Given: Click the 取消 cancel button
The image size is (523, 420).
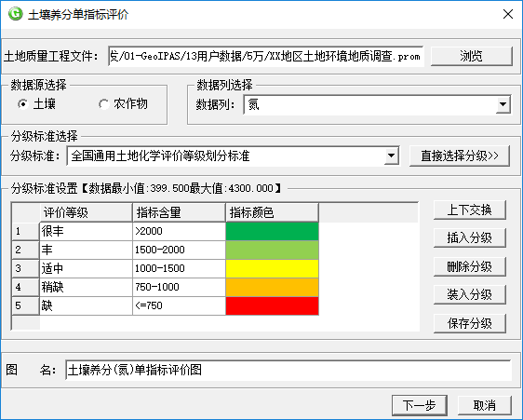Looking at the screenshot, I should (484, 405).
